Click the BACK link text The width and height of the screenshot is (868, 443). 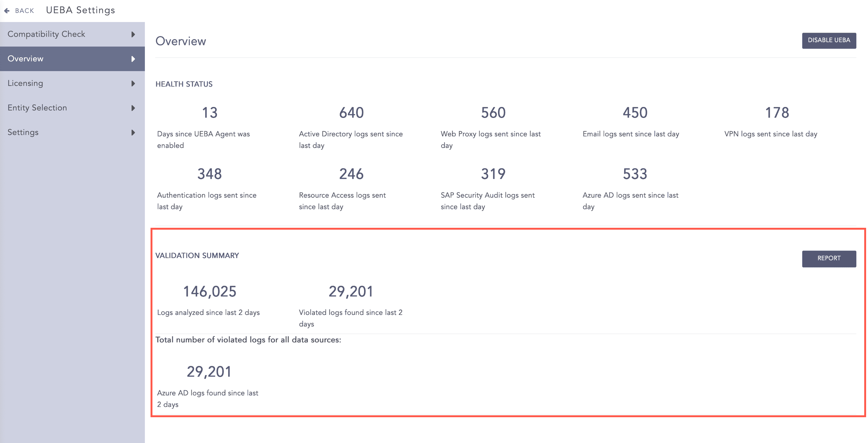pyautogui.click(x=25, y=11)
